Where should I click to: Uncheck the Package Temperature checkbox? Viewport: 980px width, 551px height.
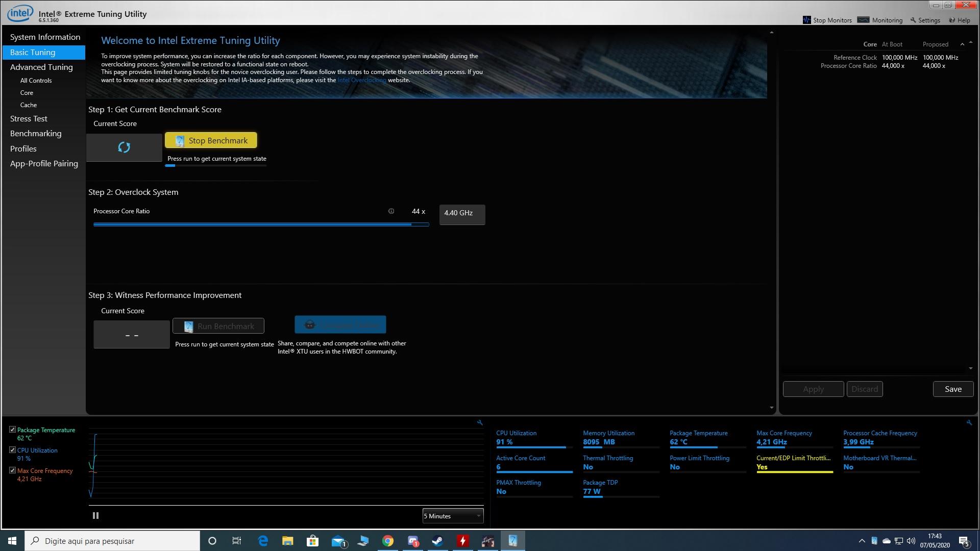(x=12, y=430)
